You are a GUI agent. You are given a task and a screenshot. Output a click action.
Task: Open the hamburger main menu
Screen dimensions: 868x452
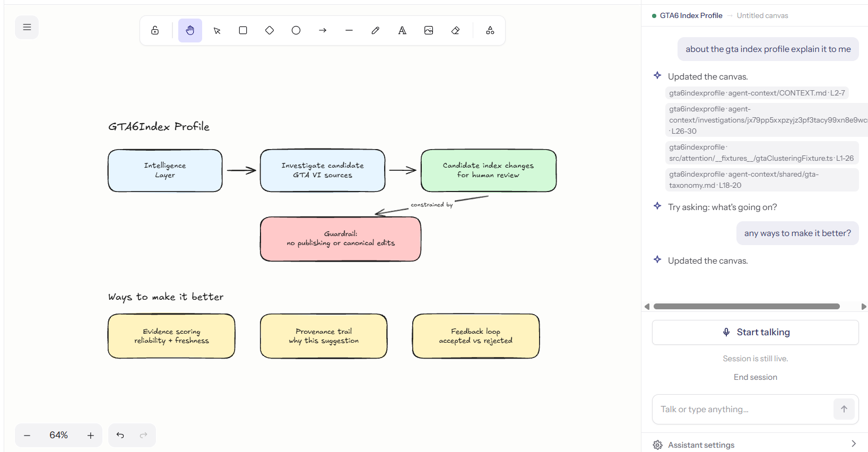(x=27, y=27)
